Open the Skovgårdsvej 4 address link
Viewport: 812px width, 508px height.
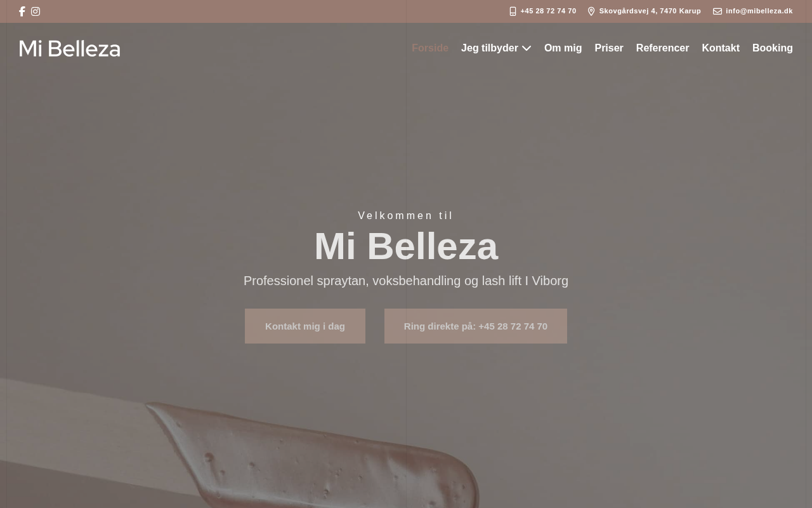click(650, 11)
